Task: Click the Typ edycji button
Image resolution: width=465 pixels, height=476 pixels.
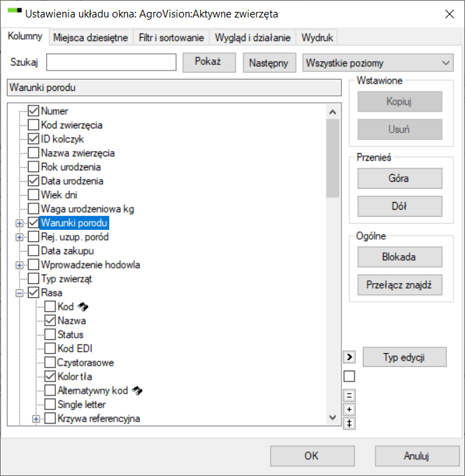Action: (405, 357)
